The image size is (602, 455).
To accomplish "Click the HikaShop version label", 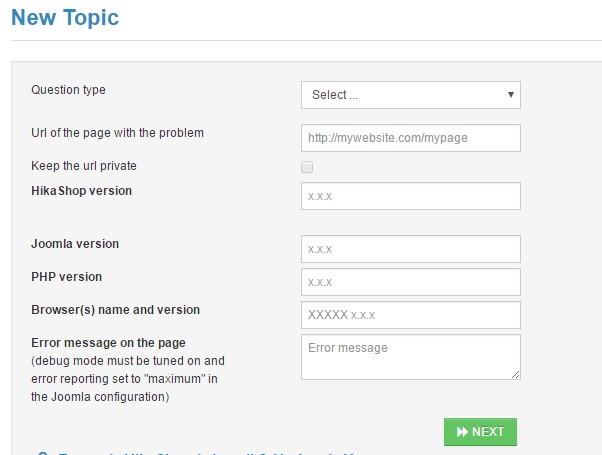I will pyautogui.click(x=81, y=190).
